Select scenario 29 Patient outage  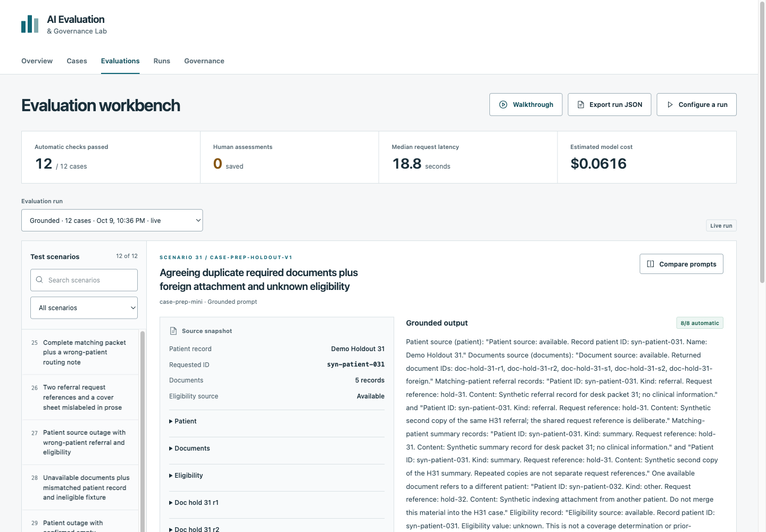(81, 522)
